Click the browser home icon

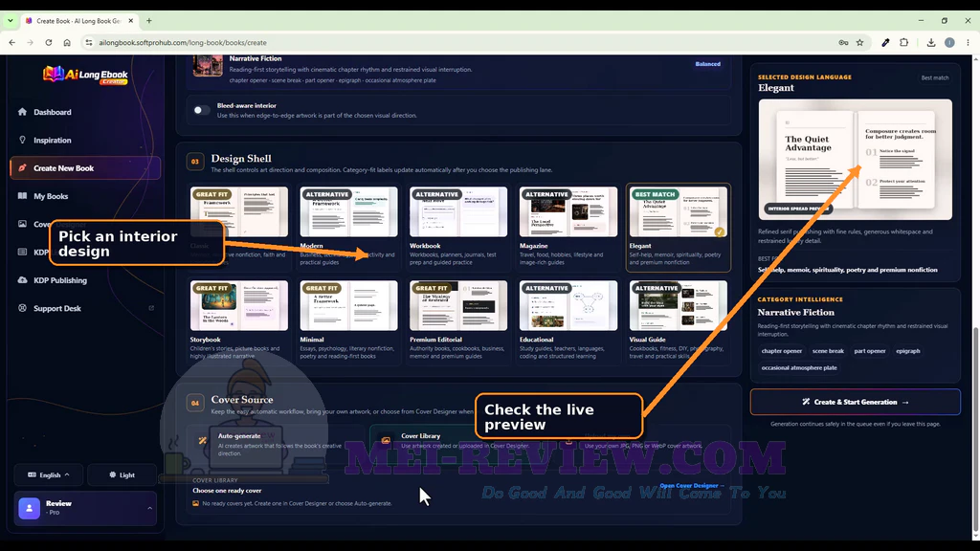point(67,42)
